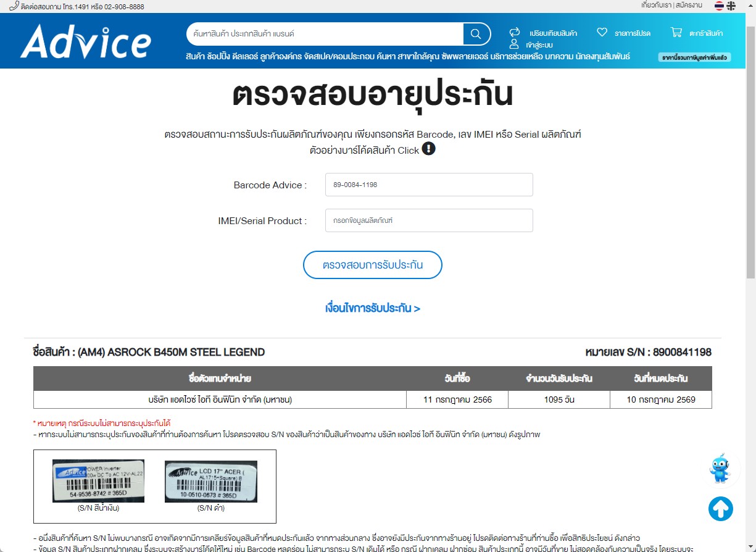Click dealer name cell in table
Viewport: 756px width, 552px height.
(x=220, y=399)
